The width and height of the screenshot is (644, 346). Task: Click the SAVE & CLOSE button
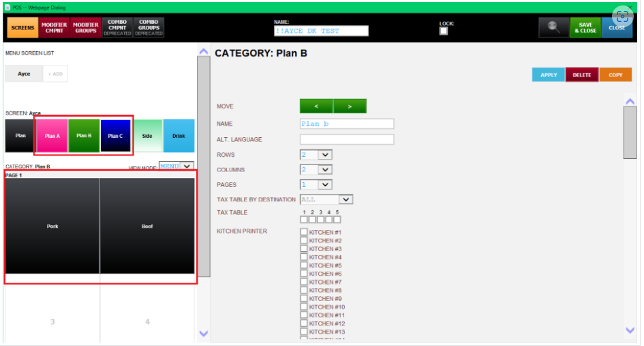click(585, 27)
